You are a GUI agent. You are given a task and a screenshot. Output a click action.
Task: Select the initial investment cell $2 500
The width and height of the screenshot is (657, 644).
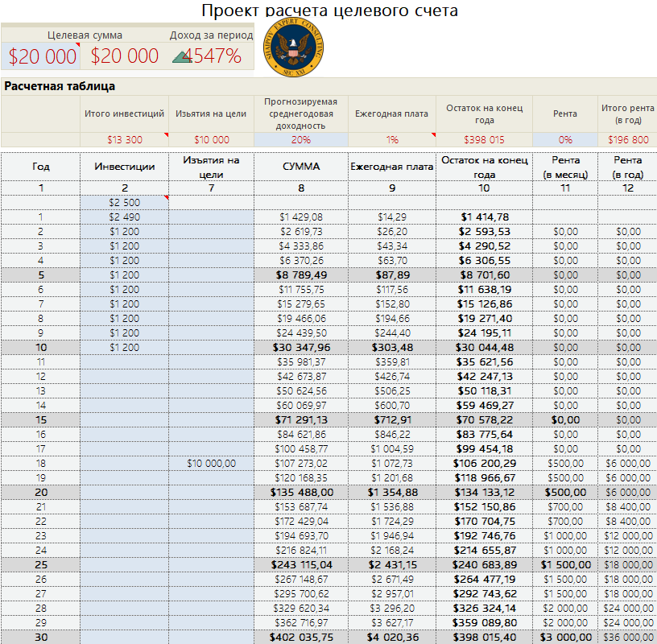click(x=125, y=202)
